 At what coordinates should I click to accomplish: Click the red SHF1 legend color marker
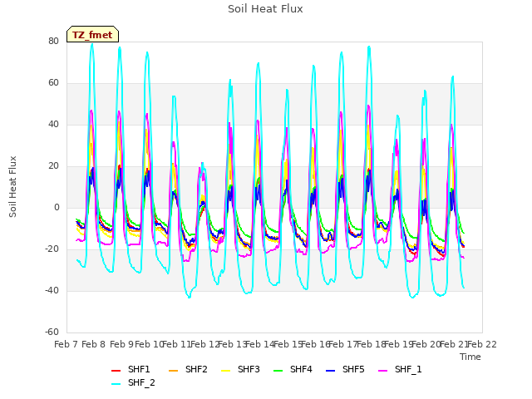[116, 371]
